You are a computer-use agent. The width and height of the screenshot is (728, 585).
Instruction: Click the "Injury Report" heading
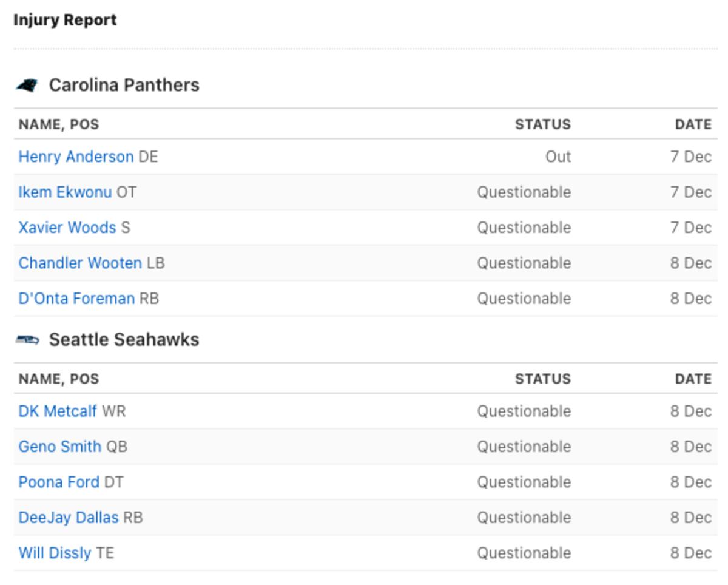pos(65,20)
